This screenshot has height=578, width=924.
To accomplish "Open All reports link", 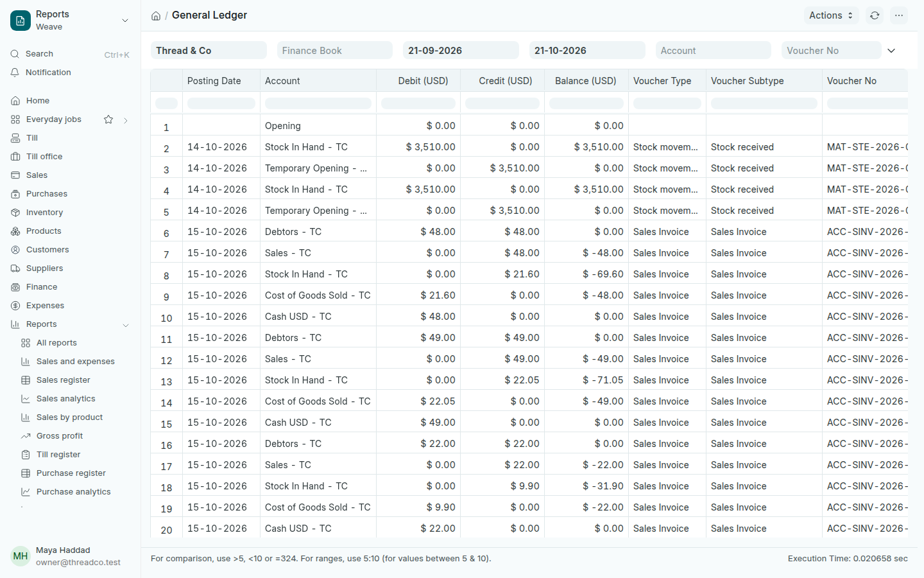I will click(76, 343).
